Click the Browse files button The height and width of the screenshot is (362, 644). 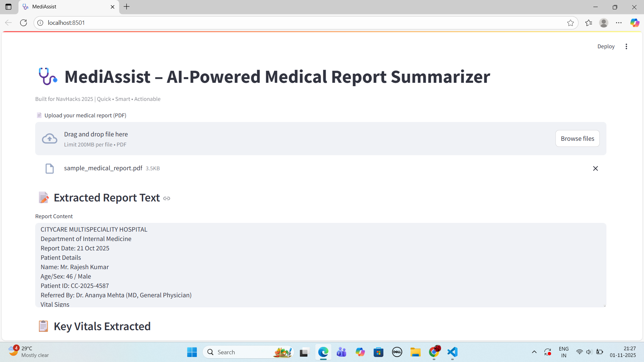(577, 138)
